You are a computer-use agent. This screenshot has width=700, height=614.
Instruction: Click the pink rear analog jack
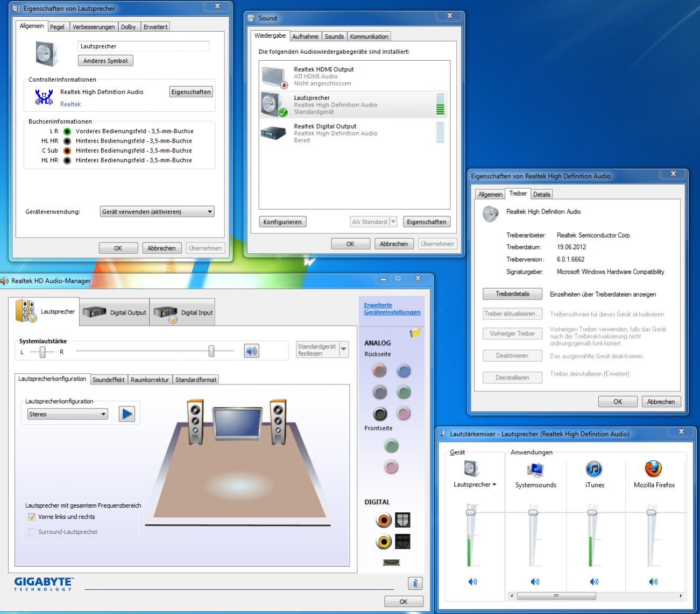click(404, 413)
